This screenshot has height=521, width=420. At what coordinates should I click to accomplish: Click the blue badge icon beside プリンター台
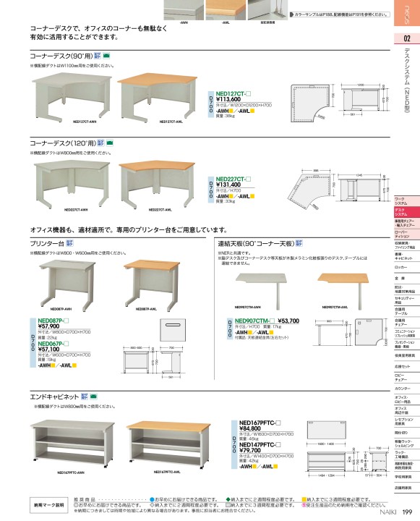[x=69, y=243]
